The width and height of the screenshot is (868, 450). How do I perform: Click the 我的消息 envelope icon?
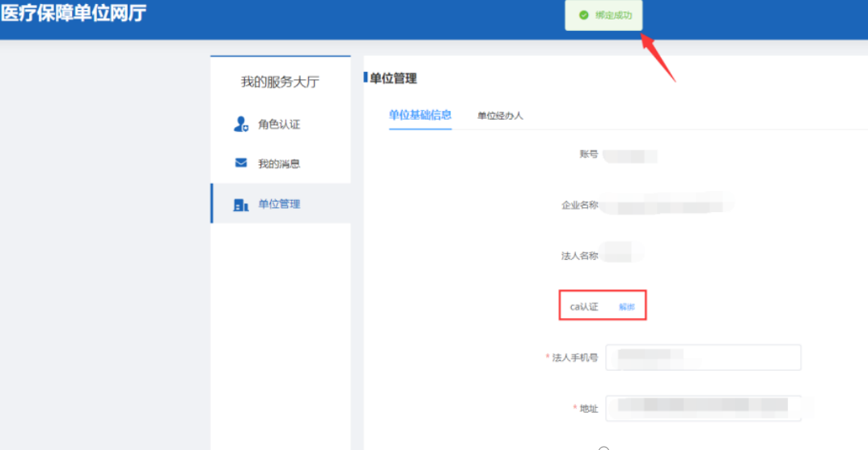(240, 163)
